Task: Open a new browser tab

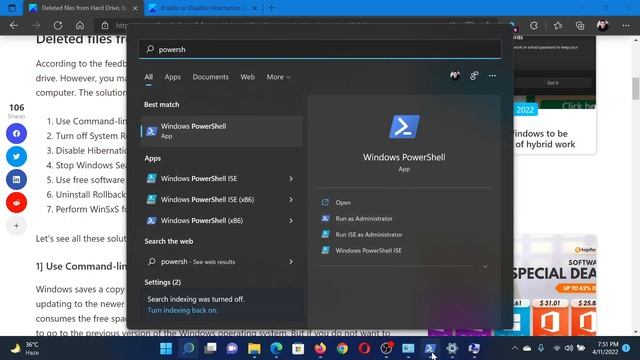Action: click(x=271, y=8)
